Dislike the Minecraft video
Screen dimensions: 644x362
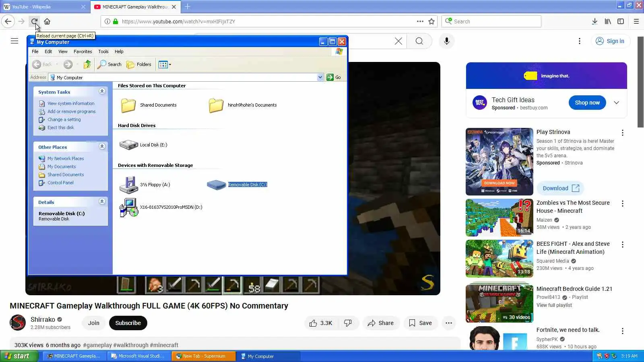click(x=348, y=323)
